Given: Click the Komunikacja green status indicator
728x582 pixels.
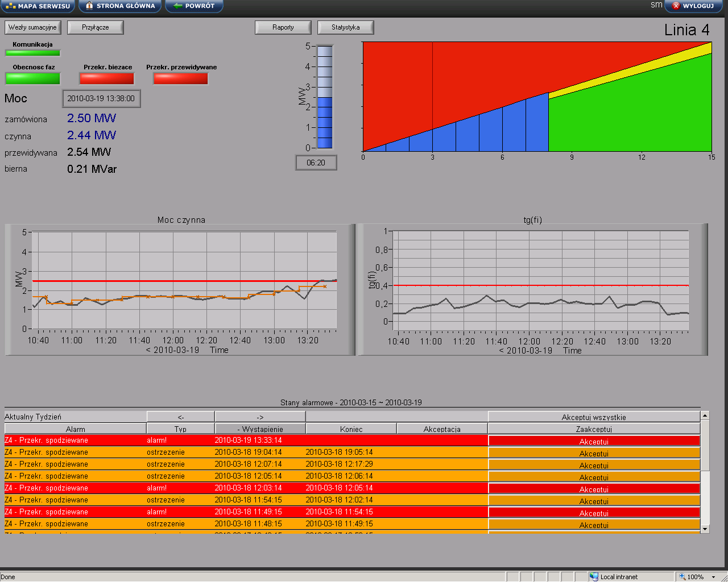Looking at the screenshot, I should (32, 53).
